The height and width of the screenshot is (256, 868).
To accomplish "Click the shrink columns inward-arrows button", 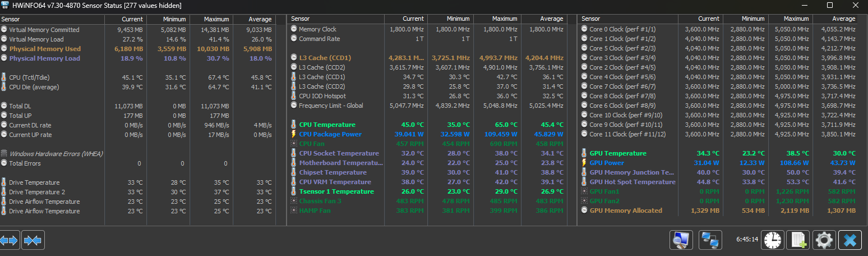I will tap(33, 240).
